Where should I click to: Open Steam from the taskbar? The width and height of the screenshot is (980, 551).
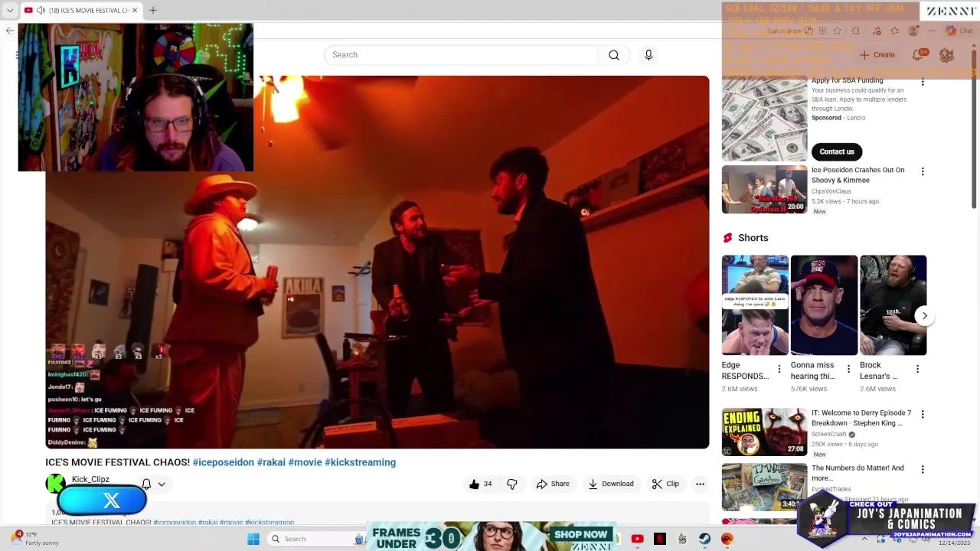pyautogui.click(x=704, y=539)
